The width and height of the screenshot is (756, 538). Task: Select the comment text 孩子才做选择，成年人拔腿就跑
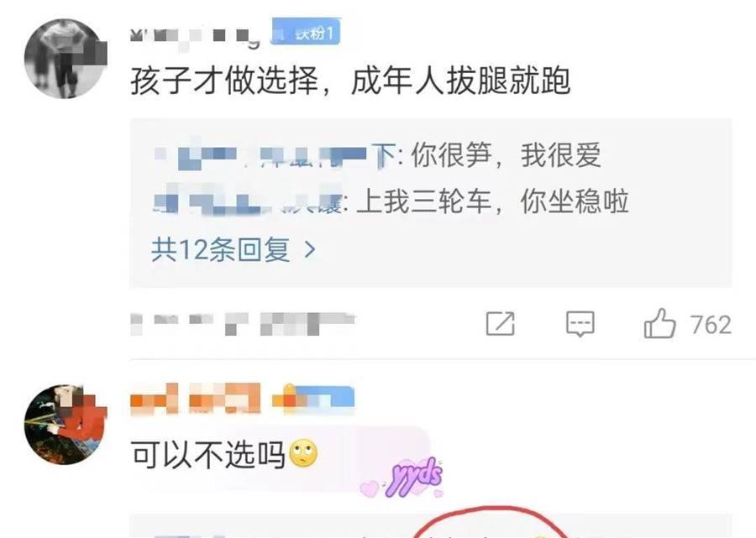pyautogui.click(x=350, y=81)
